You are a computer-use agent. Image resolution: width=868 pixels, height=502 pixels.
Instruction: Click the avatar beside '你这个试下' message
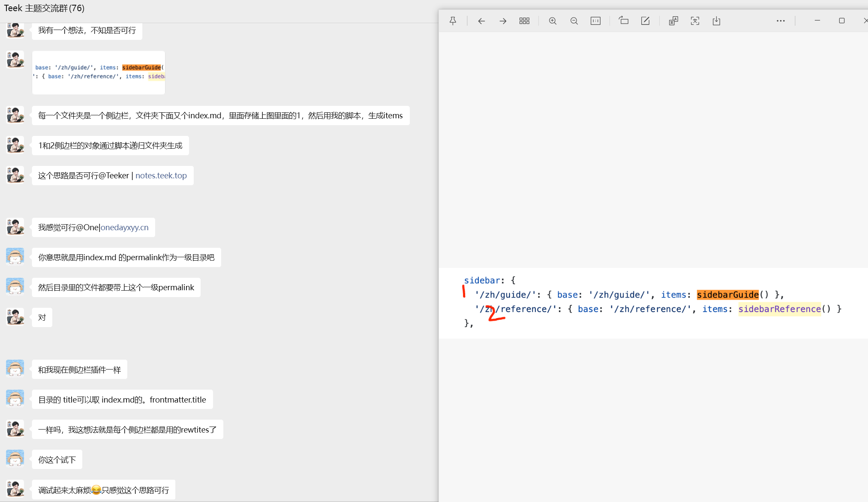[15, 459]
